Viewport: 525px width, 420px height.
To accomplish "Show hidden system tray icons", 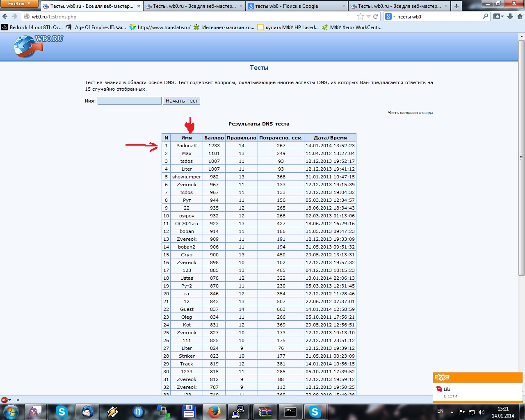I will [452, 411].
